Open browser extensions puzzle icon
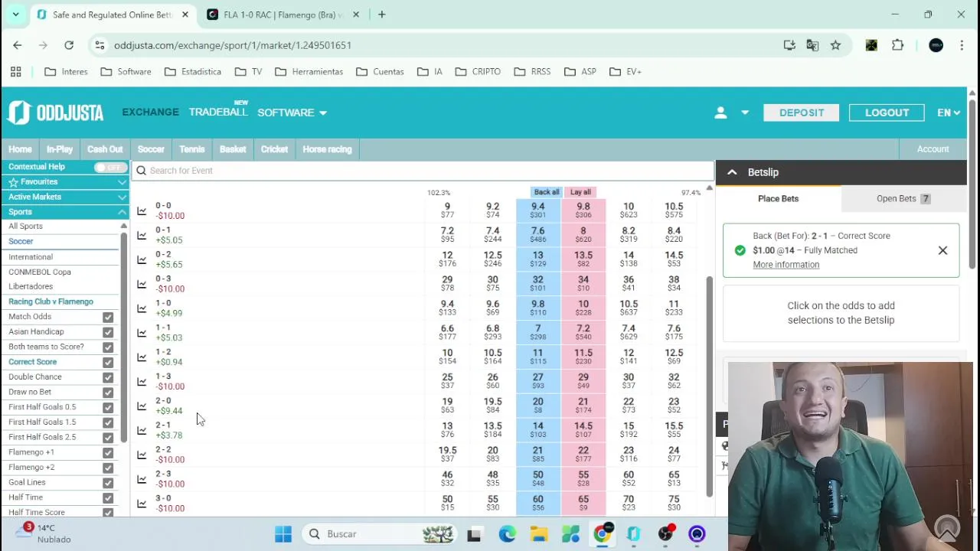The image size is (980, 551). coord(897,45)
